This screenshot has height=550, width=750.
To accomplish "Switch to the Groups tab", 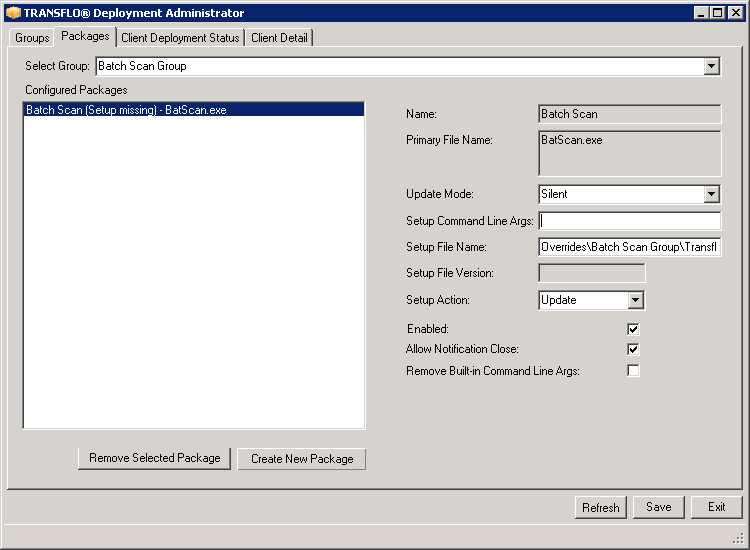I will point(32,38).
